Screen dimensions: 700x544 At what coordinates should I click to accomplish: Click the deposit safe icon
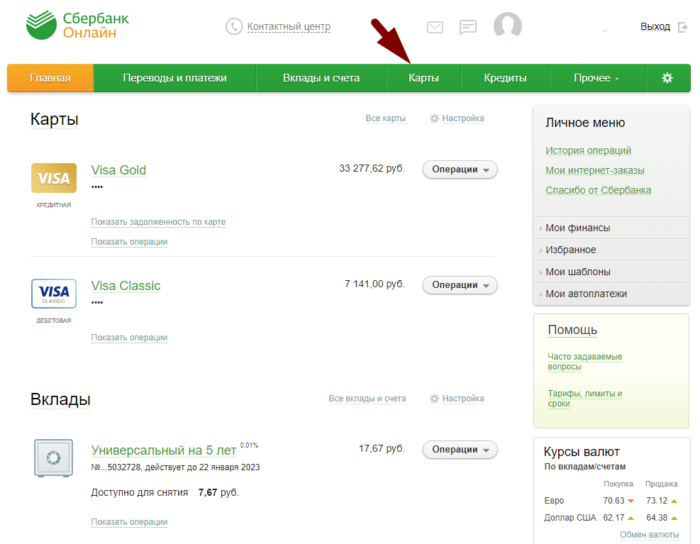click(x=54, y=457)
